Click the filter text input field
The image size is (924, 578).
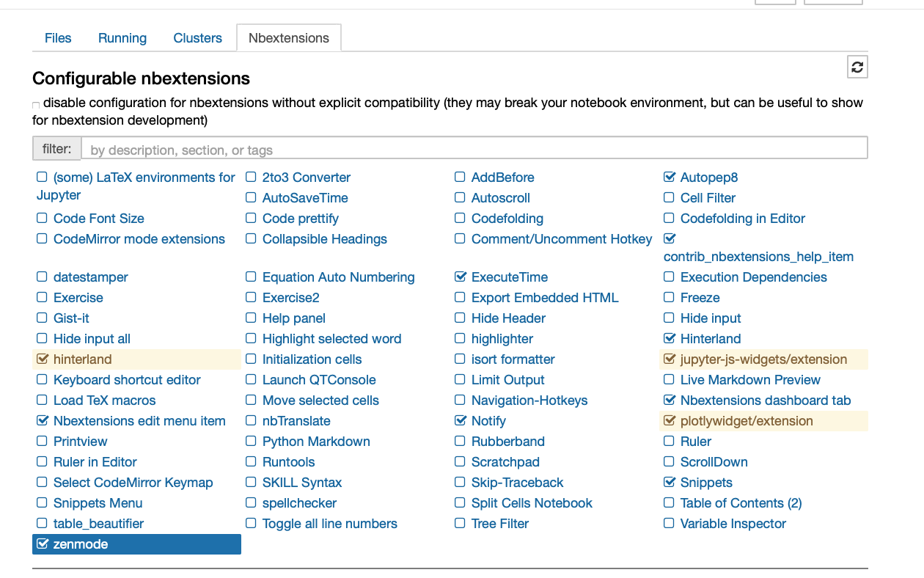[x=474, y=150]
